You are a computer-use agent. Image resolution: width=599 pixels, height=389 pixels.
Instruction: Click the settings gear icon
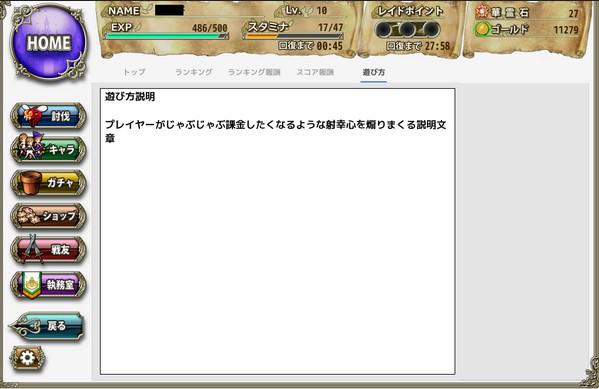[x=28, y=358]
